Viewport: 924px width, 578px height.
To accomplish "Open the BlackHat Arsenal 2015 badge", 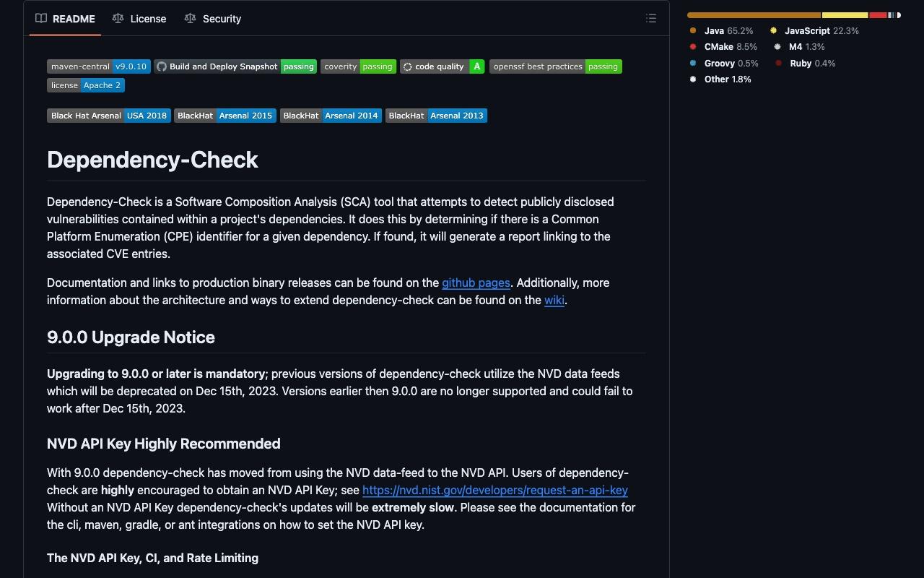I will pyautogui.click(x=225, y=116).
